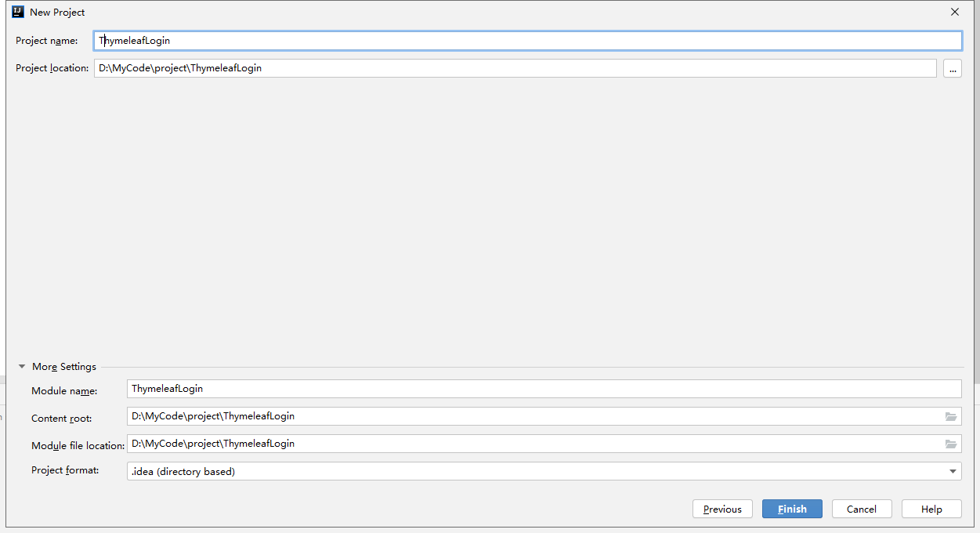Open folder browser for Module file location

pyautogui.click(x=951, y=444)
